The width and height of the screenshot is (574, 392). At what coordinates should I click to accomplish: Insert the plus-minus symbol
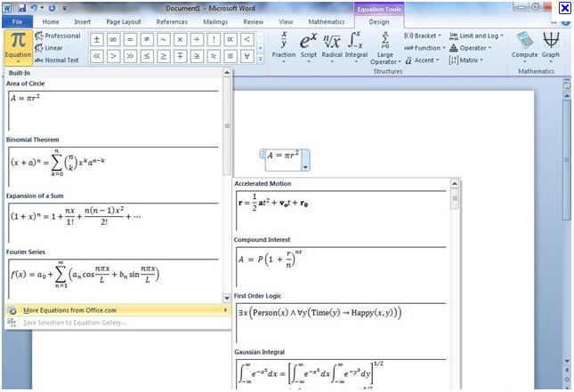tap(97, 40)
